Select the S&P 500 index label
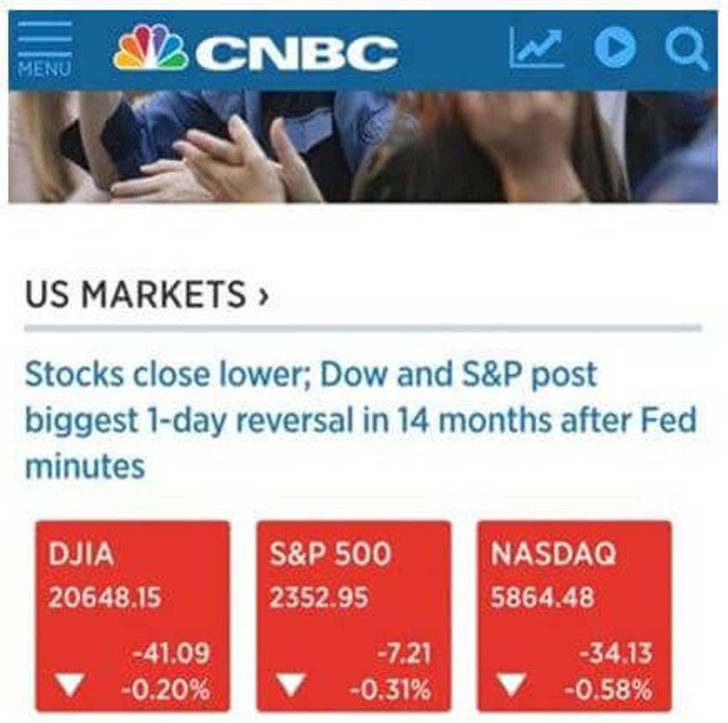Screen dimensions: 728x723 pyautogui.click(x=331, y=553)
